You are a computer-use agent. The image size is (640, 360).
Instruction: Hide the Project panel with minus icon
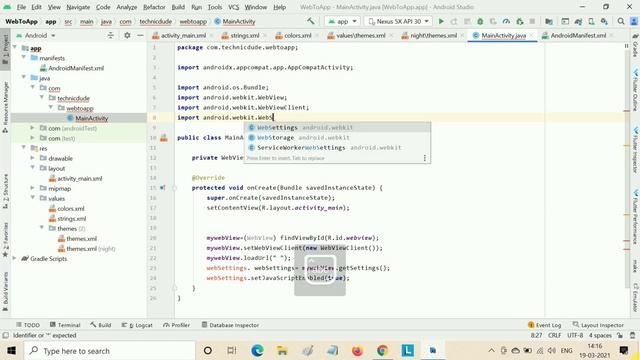click(x=140, y=36)
